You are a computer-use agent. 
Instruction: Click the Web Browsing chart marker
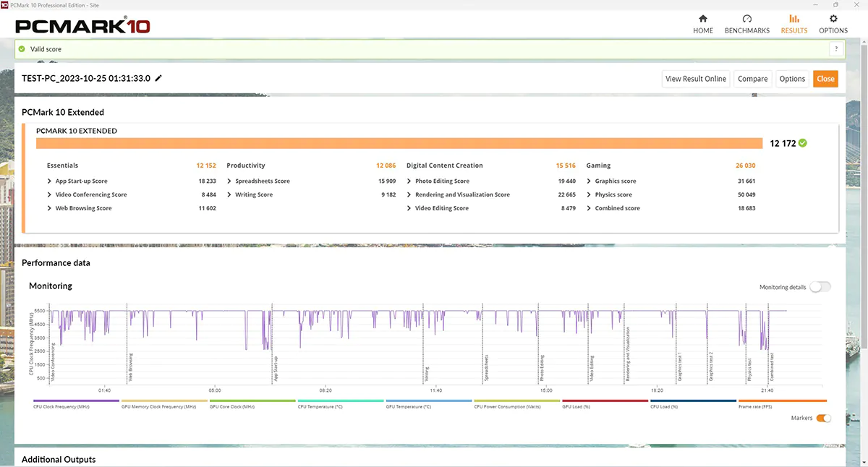click(130, 367)
